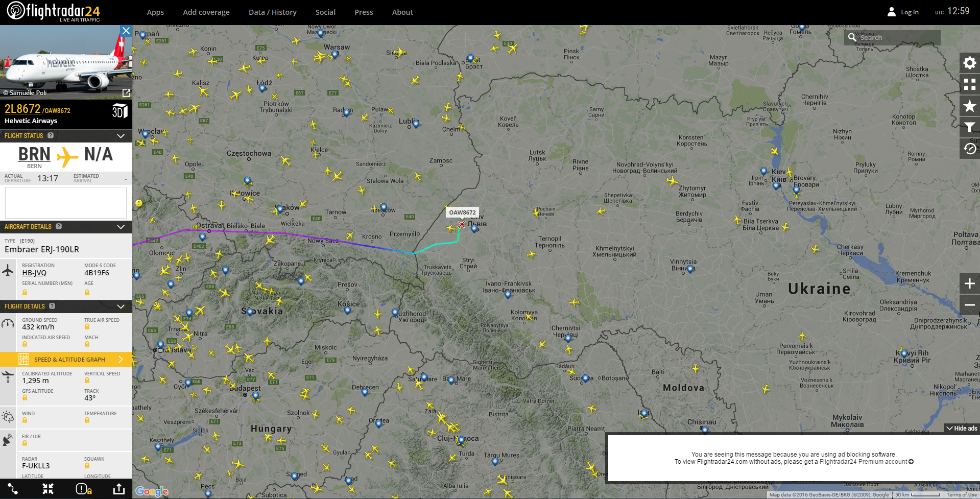
Task: Open the Data / History menu
Action: click(x=272, y=12)
